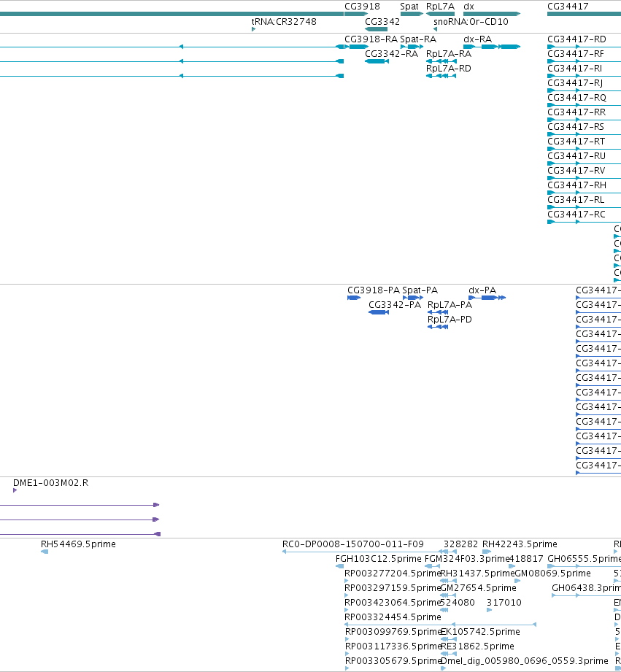621x672 pixels.
Task: Click the EK105742.5prime EST
Action: (x=449, y=639)
